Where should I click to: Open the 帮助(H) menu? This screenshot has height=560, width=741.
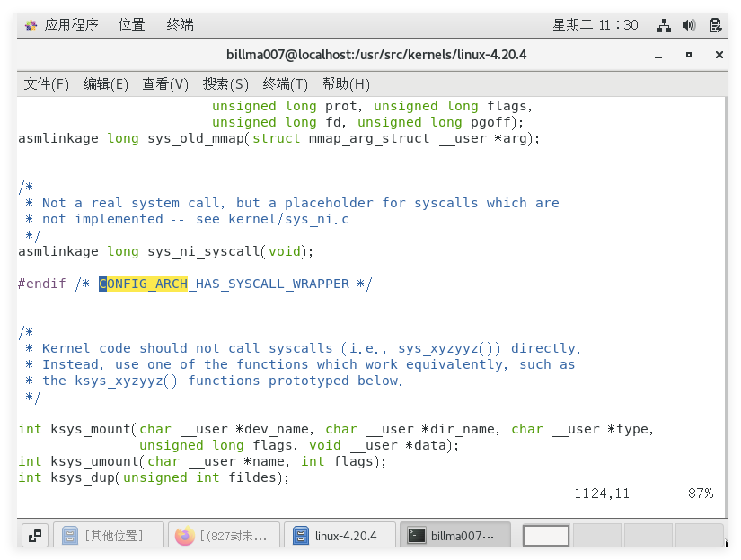click(x=346, y=84)
